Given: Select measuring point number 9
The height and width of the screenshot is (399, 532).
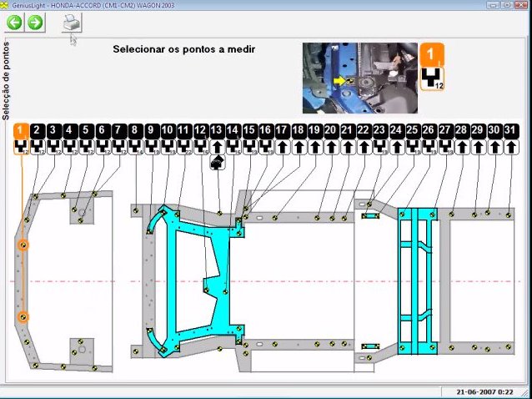Looking at the screenshot, I should pyautogui.click(x=152, y=131).
